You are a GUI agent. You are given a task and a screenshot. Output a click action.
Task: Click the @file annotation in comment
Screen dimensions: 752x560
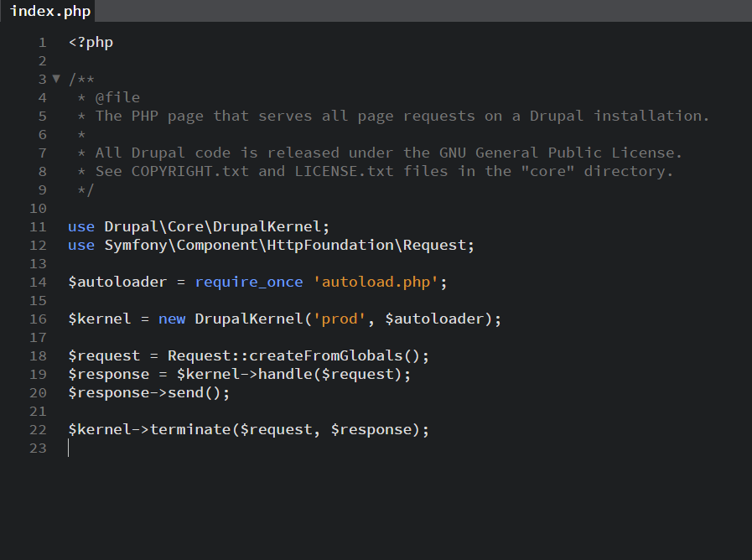[117, 98]
